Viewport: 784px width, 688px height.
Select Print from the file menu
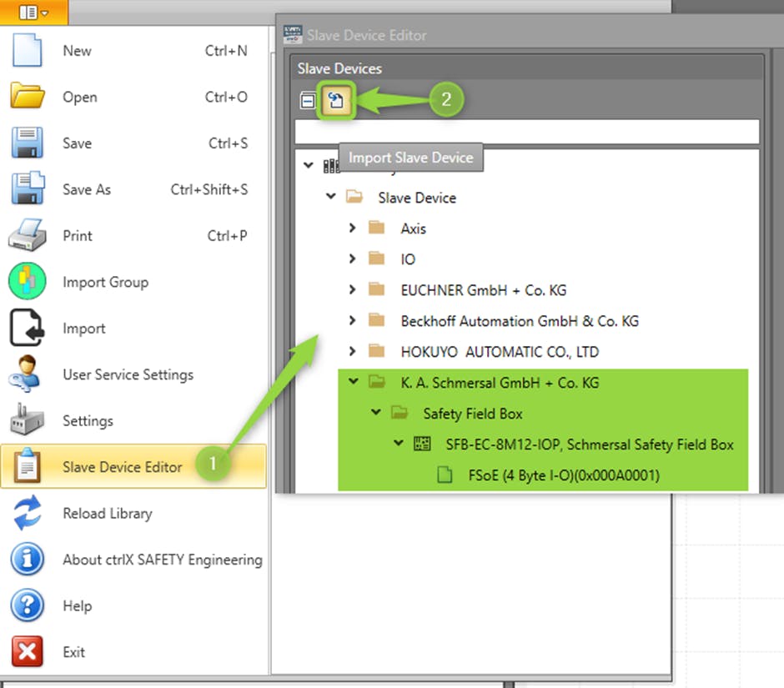pos(77,236)
